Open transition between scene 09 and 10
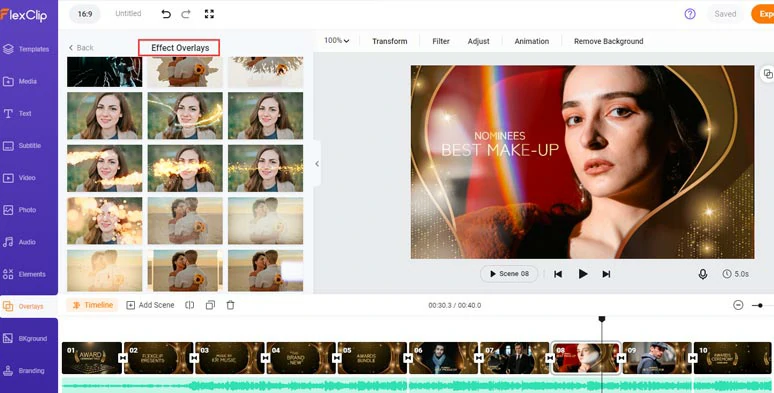Image resolution: width=774 pixels, height=393 pixels. [x=693, y=358]
